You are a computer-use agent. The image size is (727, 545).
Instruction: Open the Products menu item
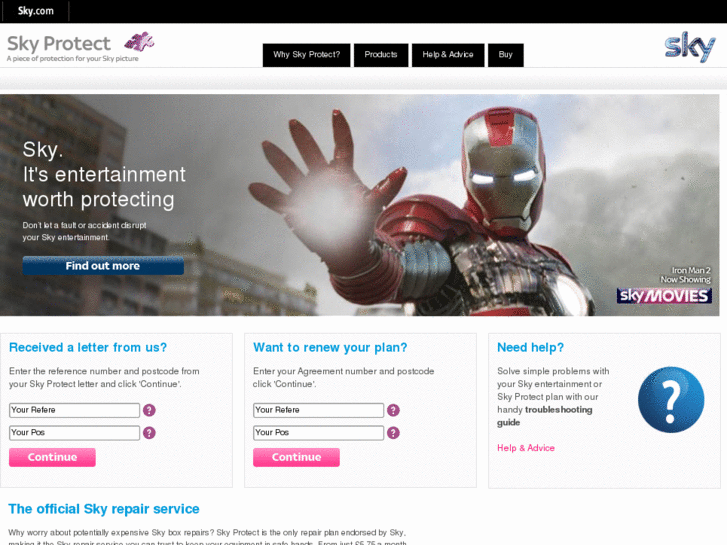pyautogui.click(x=381, y=55)
